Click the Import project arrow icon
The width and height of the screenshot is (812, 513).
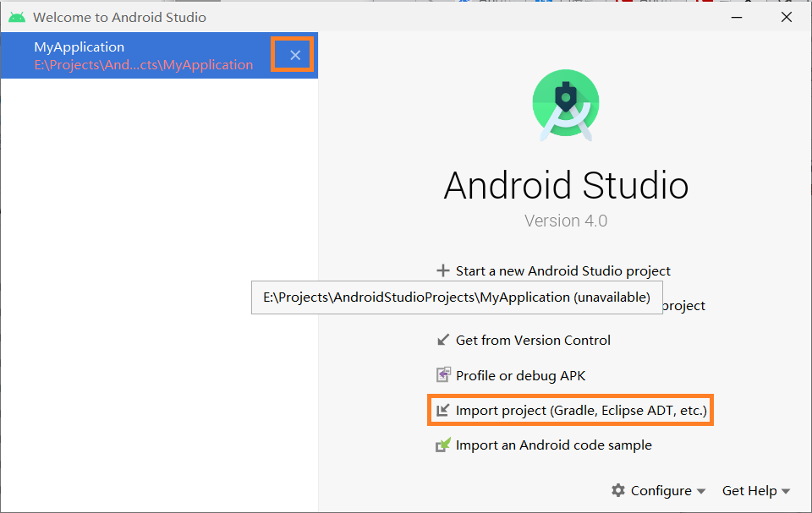click(x=442, y=410)
